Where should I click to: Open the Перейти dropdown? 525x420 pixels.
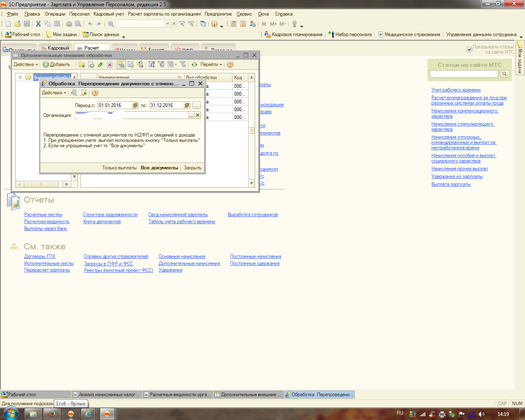tap(211, 64)
